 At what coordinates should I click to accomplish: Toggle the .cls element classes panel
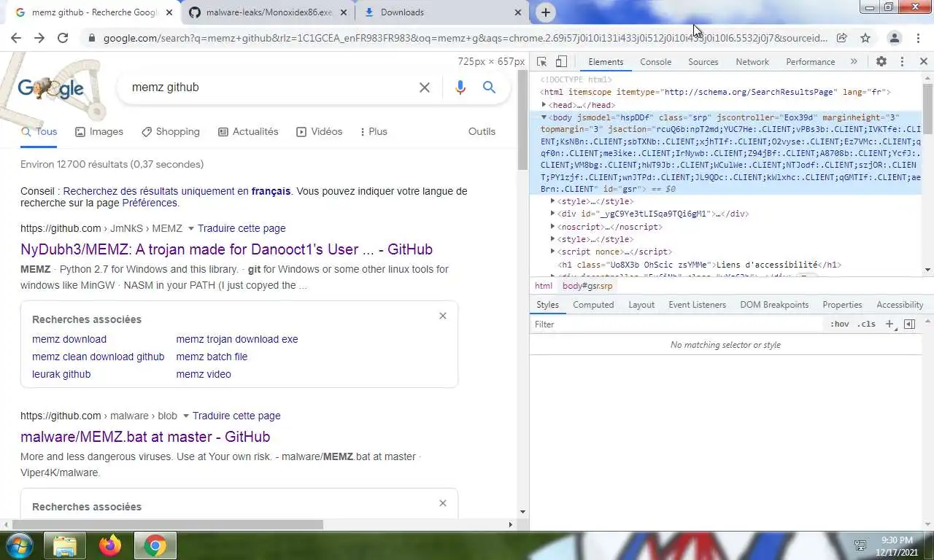point(866,324)
